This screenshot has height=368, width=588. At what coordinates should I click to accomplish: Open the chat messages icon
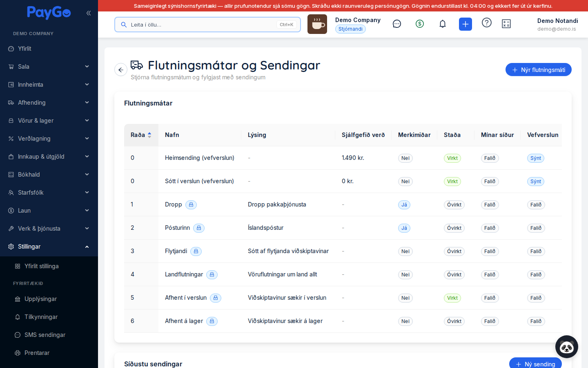[397, 24]
